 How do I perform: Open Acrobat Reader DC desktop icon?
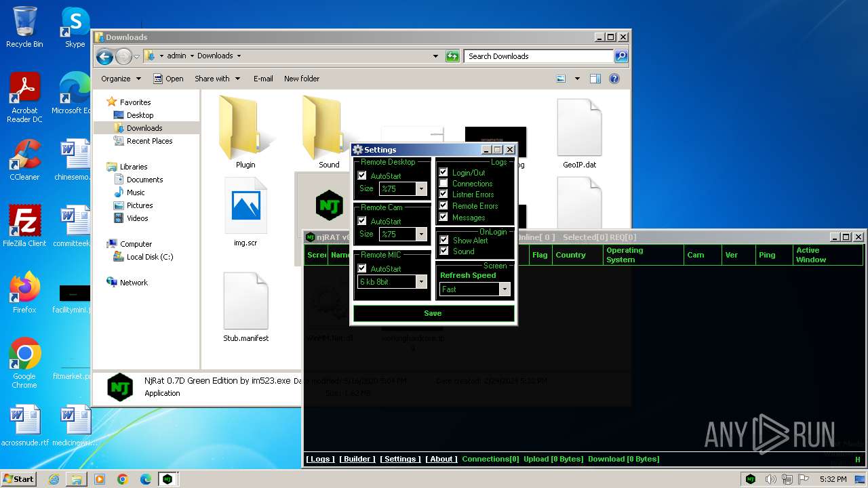click(24, 98)
